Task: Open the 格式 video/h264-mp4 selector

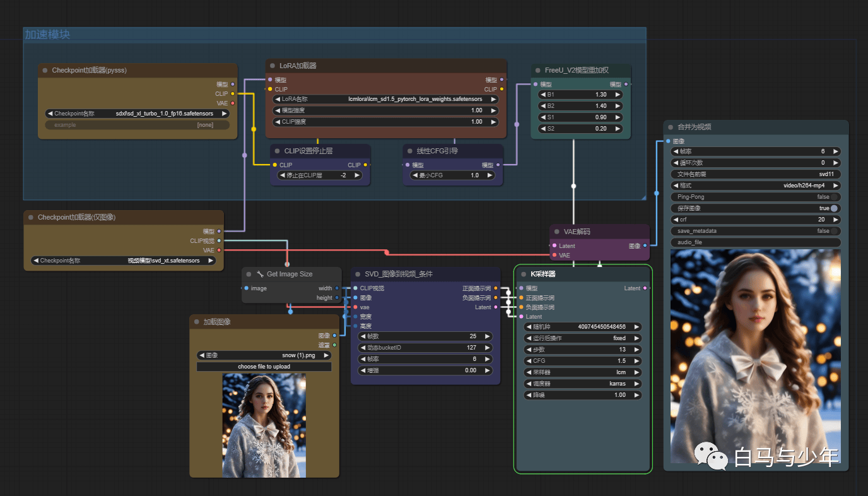Action: [756, 186]
